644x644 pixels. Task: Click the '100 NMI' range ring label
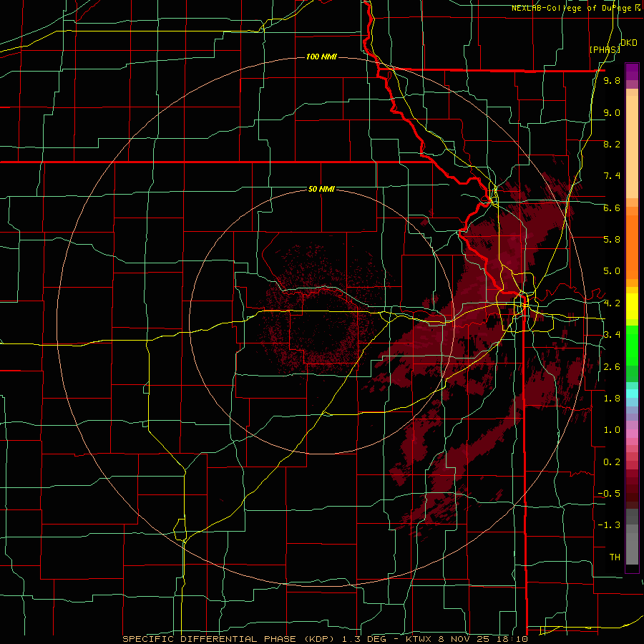pyautogui.click(x=321, y=57)
